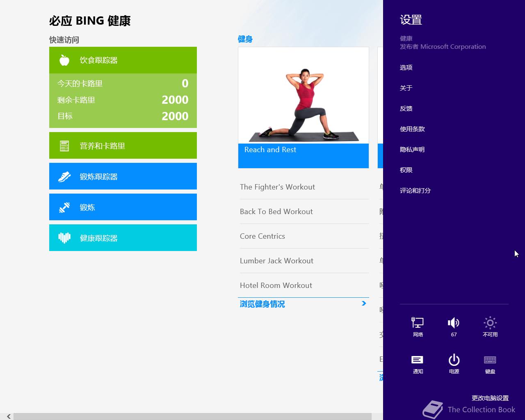Click the 健身 section heading
The width and height of the screenshot is (525, 420).
tap(245, 39)
